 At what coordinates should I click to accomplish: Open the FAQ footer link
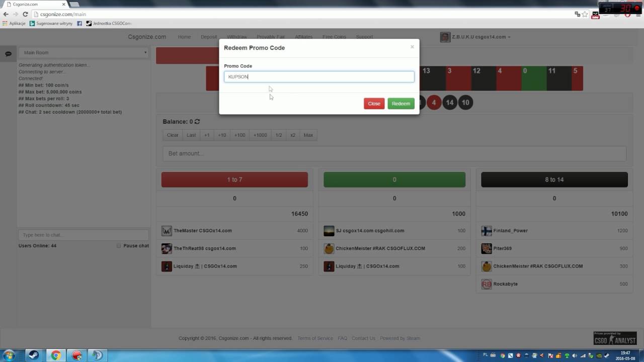[342, 338]
